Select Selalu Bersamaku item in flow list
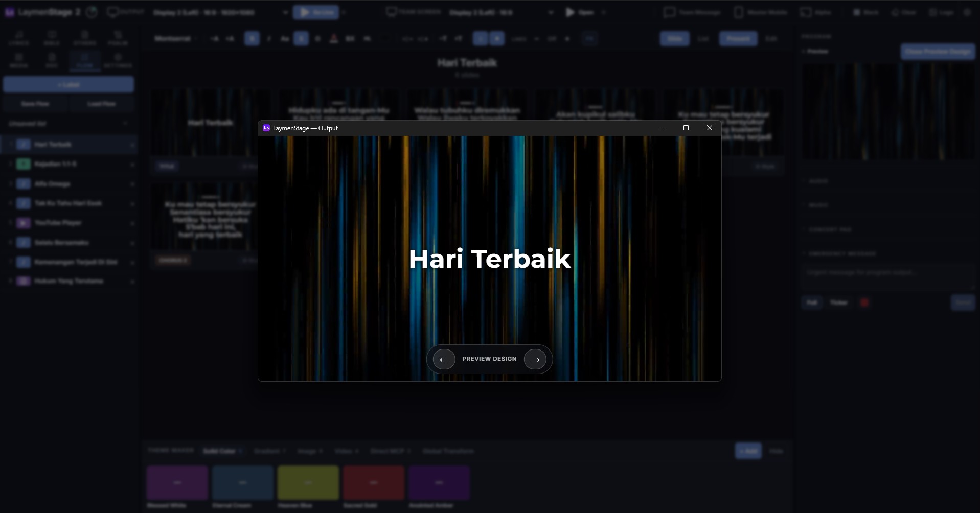Screen dimensions: 980x513 (69, 242)
